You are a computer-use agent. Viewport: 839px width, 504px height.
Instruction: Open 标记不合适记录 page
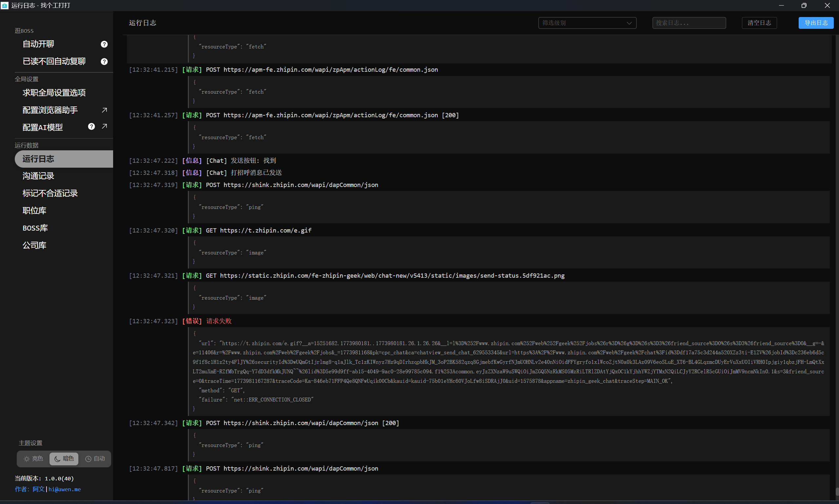pyautogui.click(x=50, y=193)
